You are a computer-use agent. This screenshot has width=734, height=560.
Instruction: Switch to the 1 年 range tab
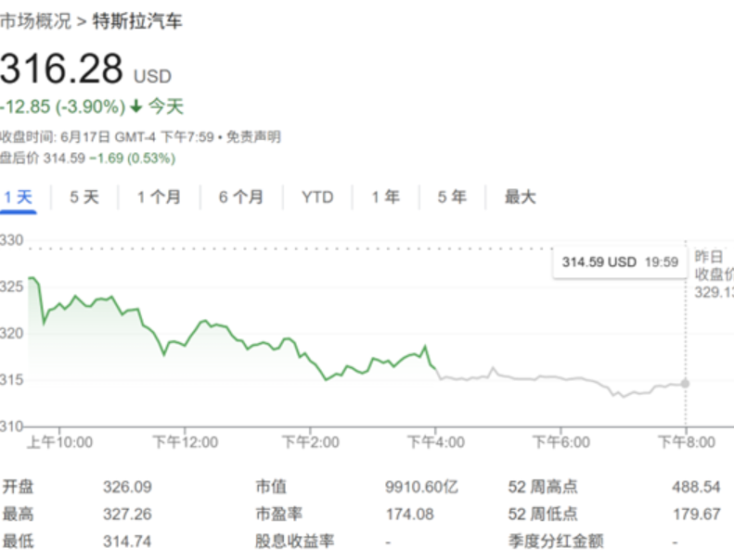pyautogui.click(x=386, y=197)
